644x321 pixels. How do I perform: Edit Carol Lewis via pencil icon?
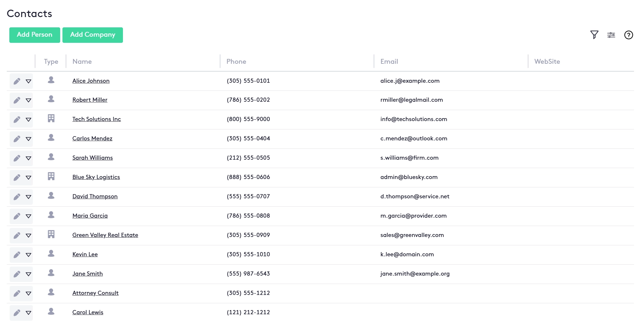tap(17, 313)
